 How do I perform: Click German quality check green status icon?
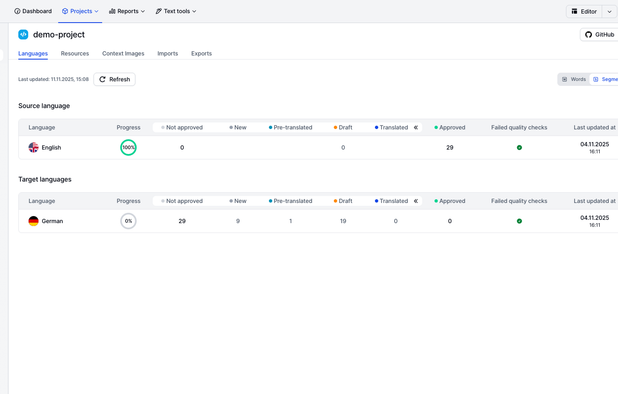(x=519, y=221)
